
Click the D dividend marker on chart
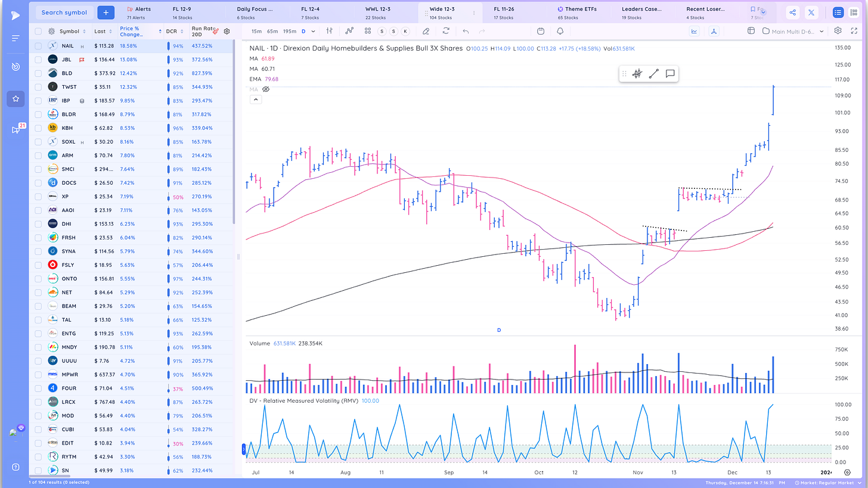(x=498, y=330)
